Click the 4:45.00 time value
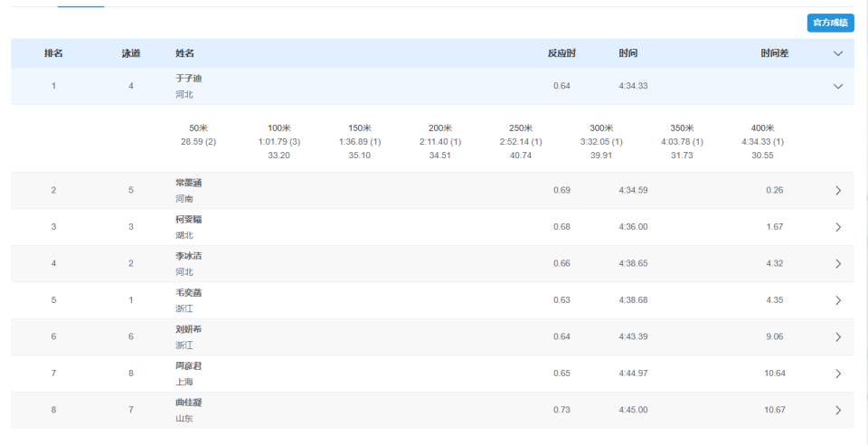 click(633, 410)
